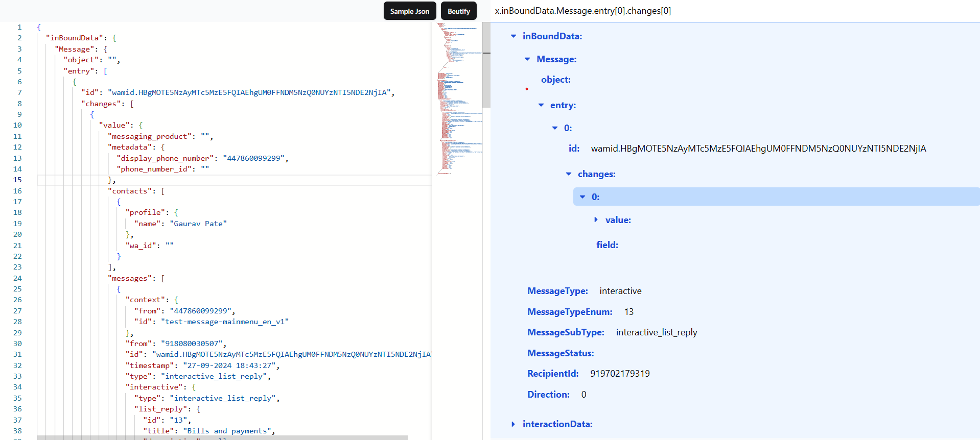Click the editor vertical scrollbar thumb
This screenshot has height=440, width=980.
point(486,65)
